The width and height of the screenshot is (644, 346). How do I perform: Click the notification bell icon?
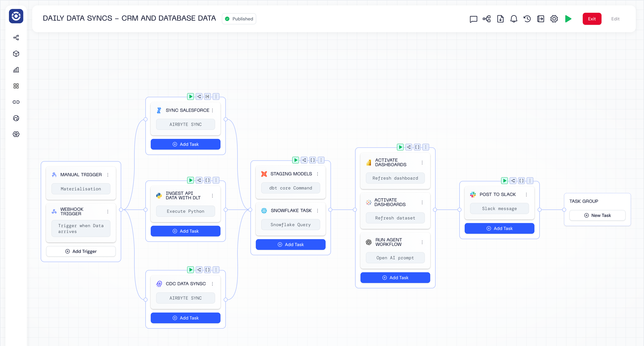513,19
